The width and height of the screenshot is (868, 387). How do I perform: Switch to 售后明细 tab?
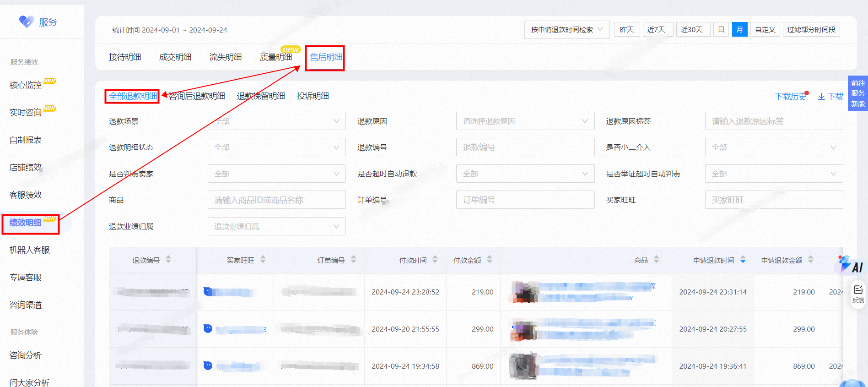[x=326, y=57]
